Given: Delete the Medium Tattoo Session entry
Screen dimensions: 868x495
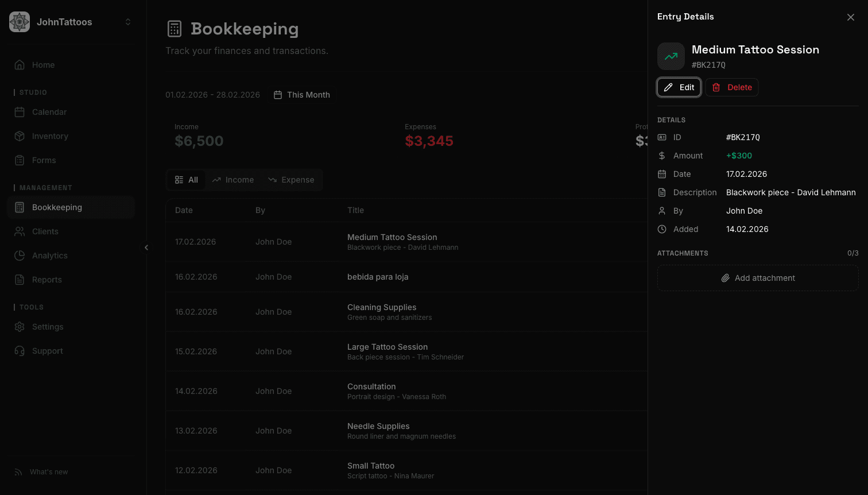Looking at the screenshot, I should [x=731, y=87].
